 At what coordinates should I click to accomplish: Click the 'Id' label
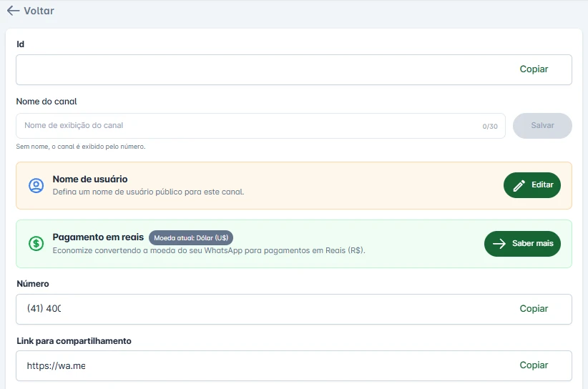(x=20, y=44)
